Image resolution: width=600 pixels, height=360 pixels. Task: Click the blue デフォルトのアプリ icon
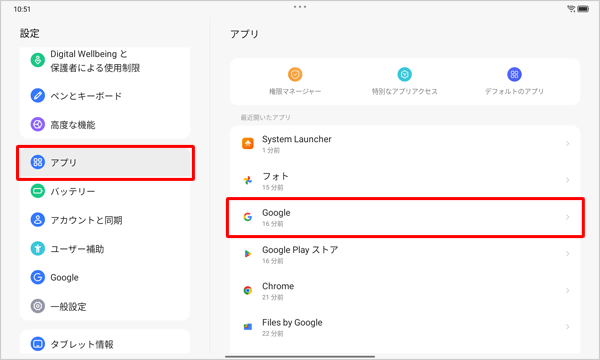[x=514, y=75]
